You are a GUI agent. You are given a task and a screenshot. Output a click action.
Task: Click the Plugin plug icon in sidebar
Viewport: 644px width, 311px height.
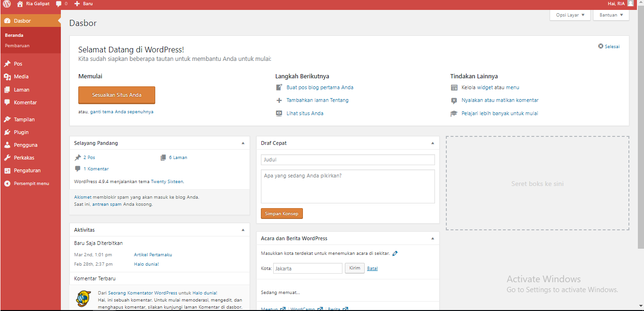(7, 132)
